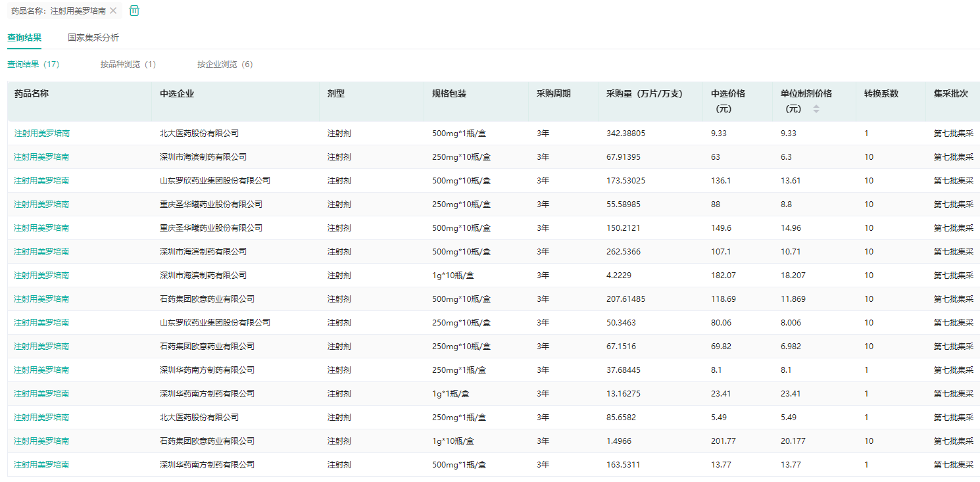Viewport: 980px width, 482px height.
Task: Click the 采购量（万片/万支） column header
Action: (645, 93)
